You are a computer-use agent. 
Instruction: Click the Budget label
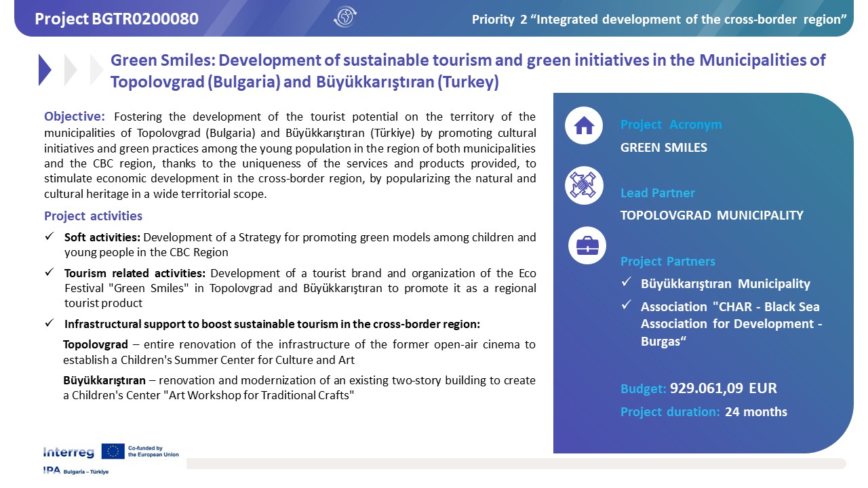644,389
